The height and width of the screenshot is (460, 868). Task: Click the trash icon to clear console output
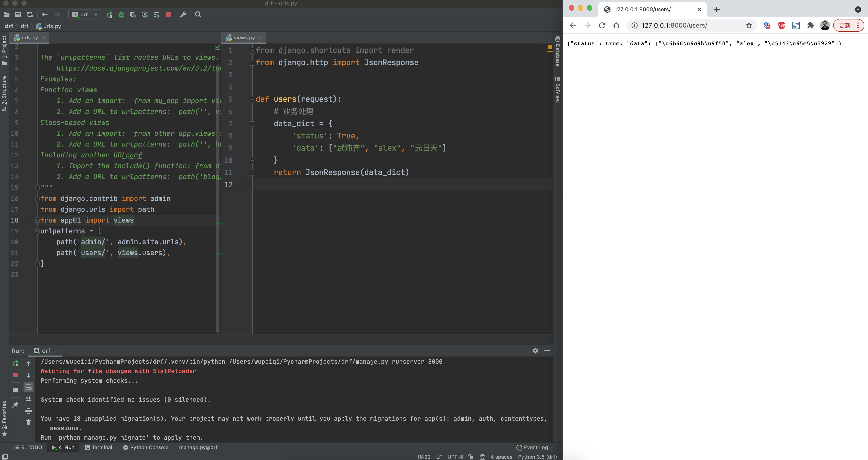click(x=29, y=422)
